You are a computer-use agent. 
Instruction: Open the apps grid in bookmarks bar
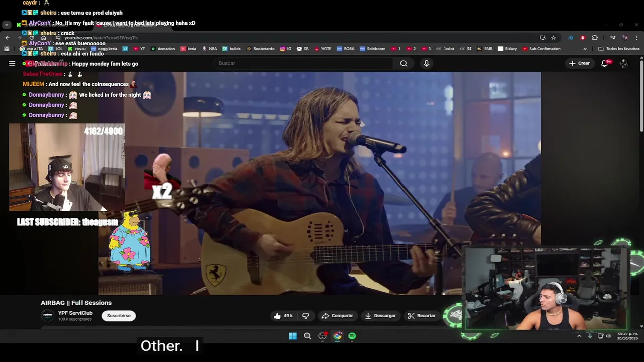7,49
